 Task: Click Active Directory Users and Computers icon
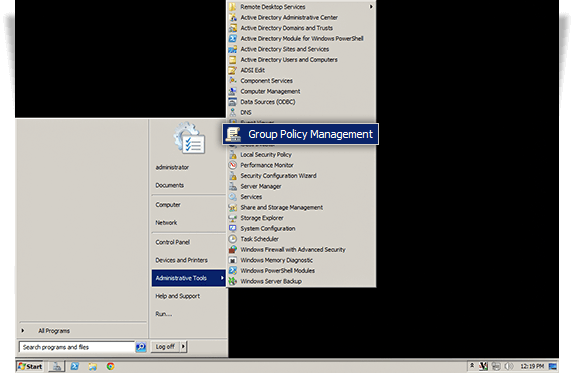[232, 60]
